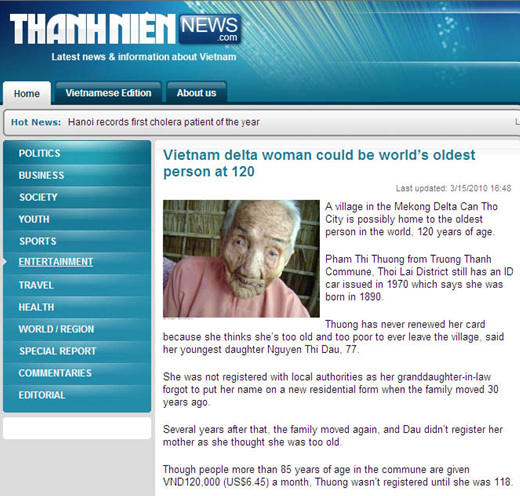520x496 pixels.
Task: Click the Thanh Nien News logo
Action: coord(125,29)
